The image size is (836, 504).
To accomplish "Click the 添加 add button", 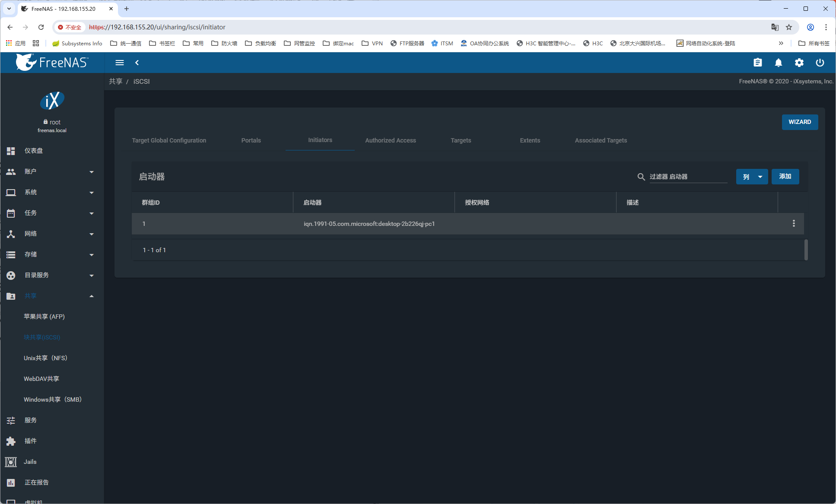I will coord(785,176).
